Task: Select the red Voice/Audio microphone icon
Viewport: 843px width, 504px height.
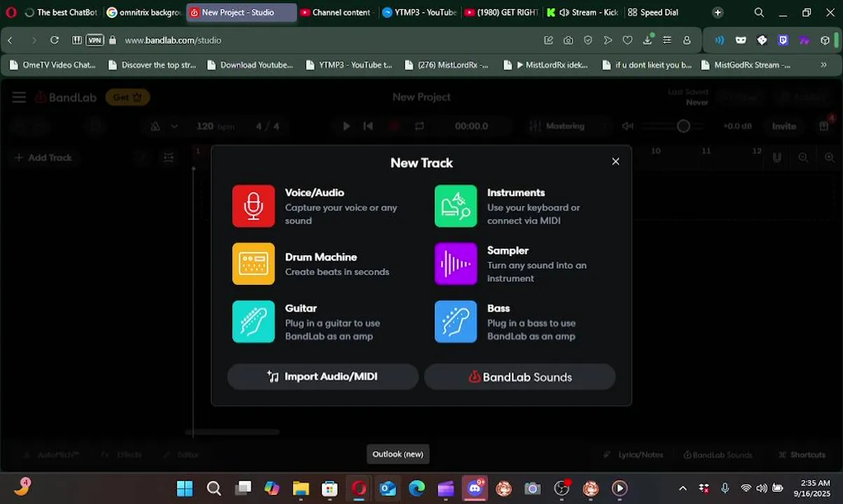Action: pyautogui.click(x=253, y=206)
